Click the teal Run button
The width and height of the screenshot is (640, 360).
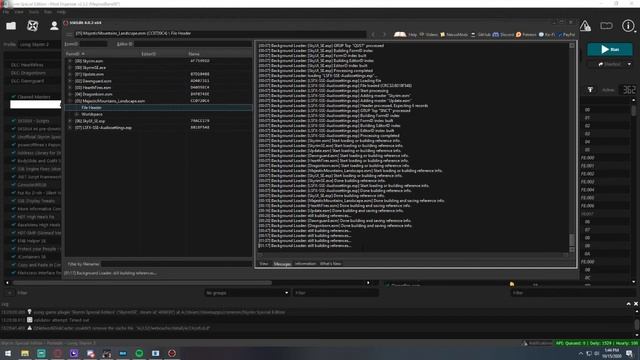[x=610, y=49]
